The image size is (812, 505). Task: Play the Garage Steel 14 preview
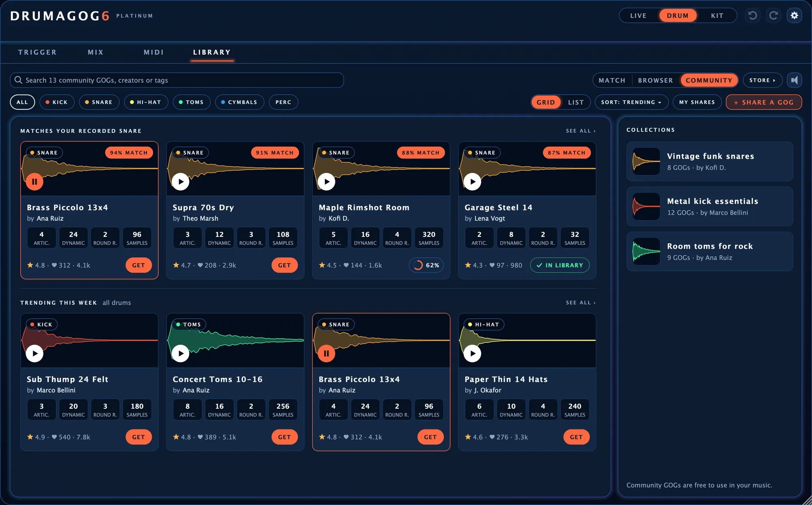tap(473, 182)
